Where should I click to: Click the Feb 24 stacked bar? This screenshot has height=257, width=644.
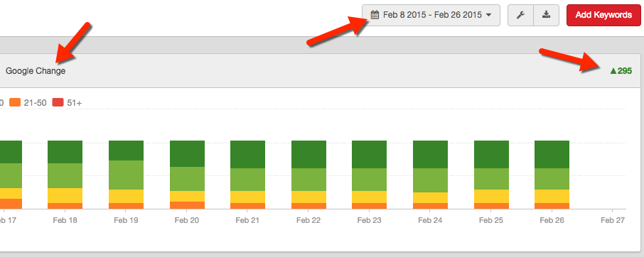tap(431, 175)
